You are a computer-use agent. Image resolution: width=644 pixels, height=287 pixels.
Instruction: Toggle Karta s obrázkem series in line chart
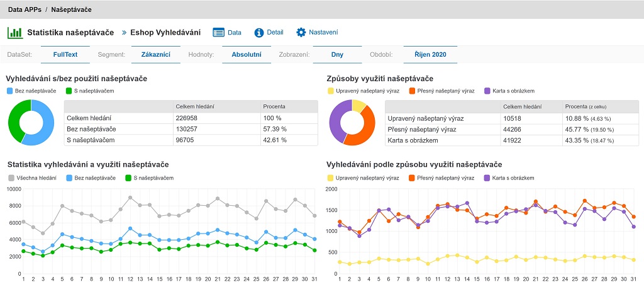[509, 178]
